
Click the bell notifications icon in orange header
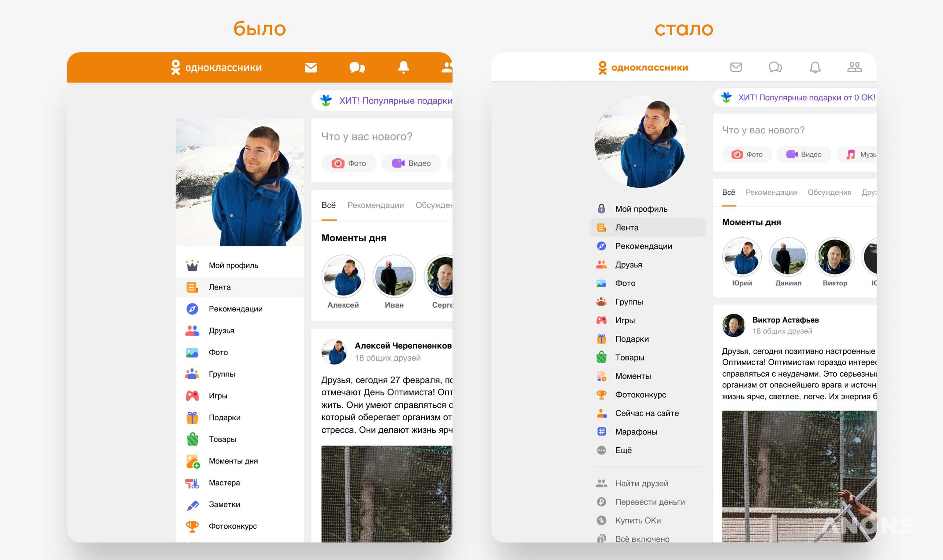tap(404, 67)
